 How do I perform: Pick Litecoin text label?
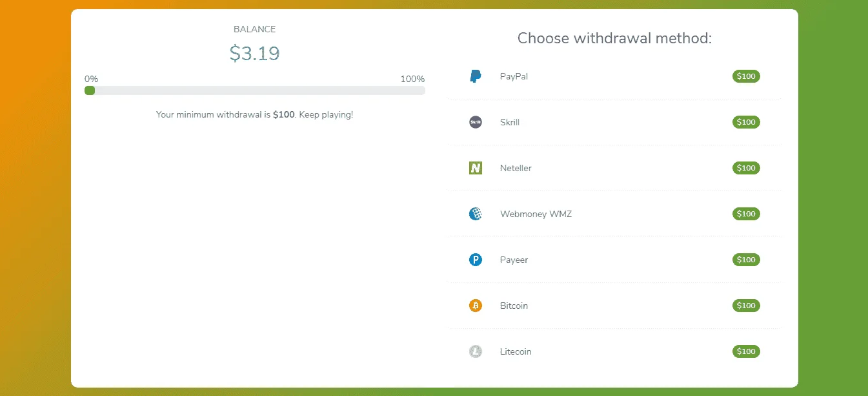(x=516, y=351)
